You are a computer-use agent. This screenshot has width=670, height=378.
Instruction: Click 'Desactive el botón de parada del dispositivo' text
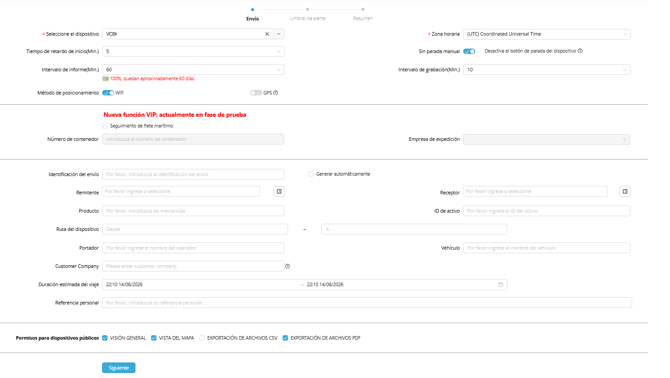[x=530, y=51]
